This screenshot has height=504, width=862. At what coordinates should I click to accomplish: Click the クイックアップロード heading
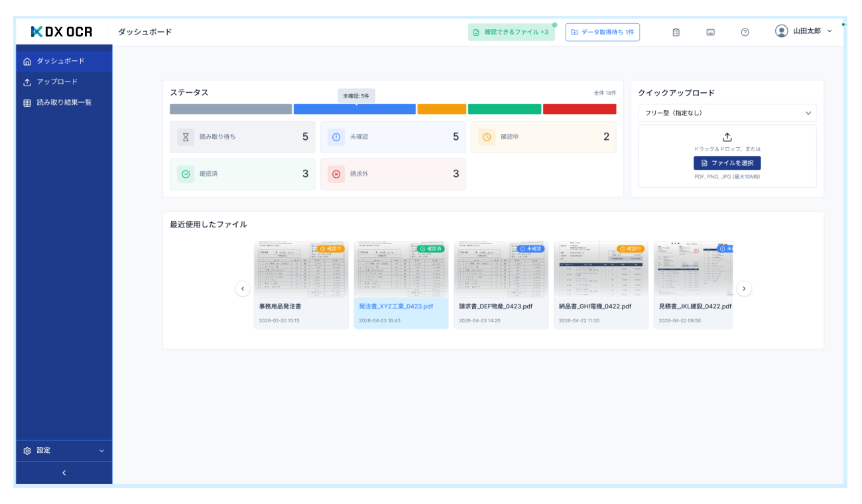pyautogui.click(x=676, y=93)
